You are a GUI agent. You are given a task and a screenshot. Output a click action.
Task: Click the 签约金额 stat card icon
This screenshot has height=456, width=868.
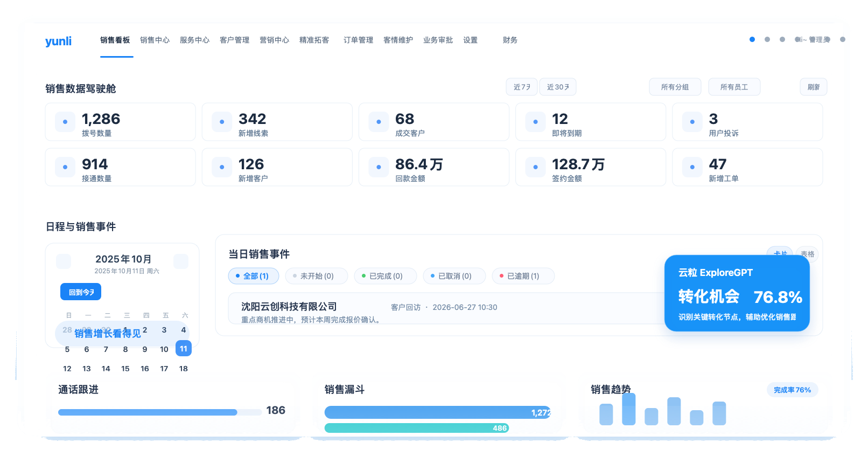535,167
